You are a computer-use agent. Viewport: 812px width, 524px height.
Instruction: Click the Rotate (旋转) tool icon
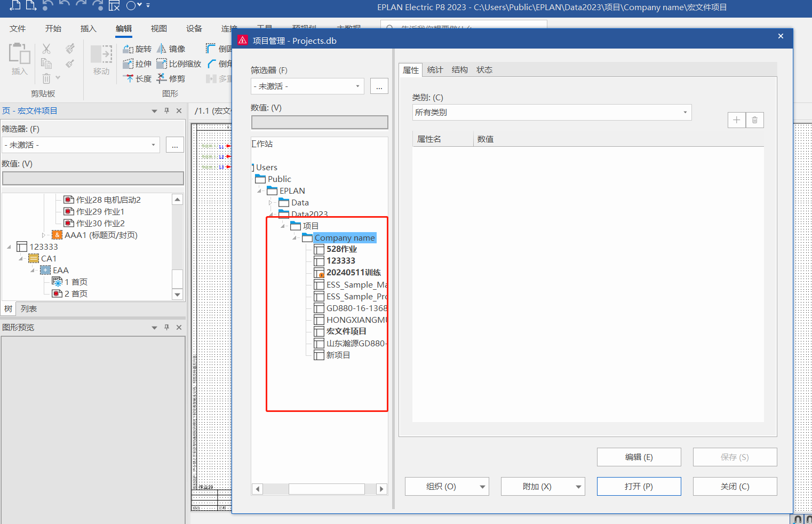pos(128,49)
